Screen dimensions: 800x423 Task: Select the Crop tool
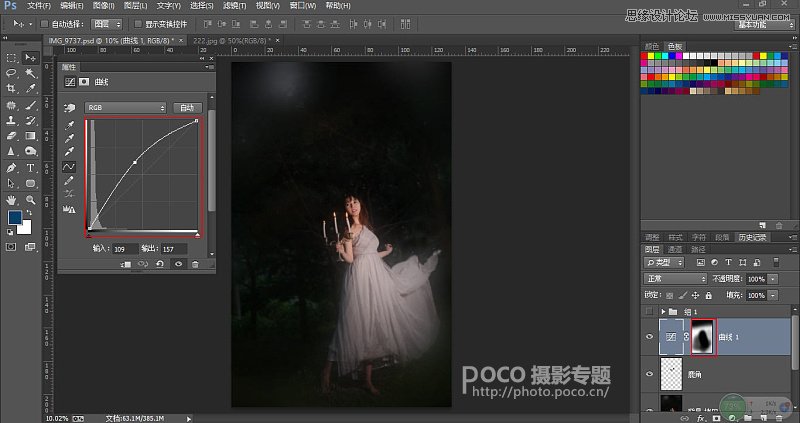click(x=11, y=88)
